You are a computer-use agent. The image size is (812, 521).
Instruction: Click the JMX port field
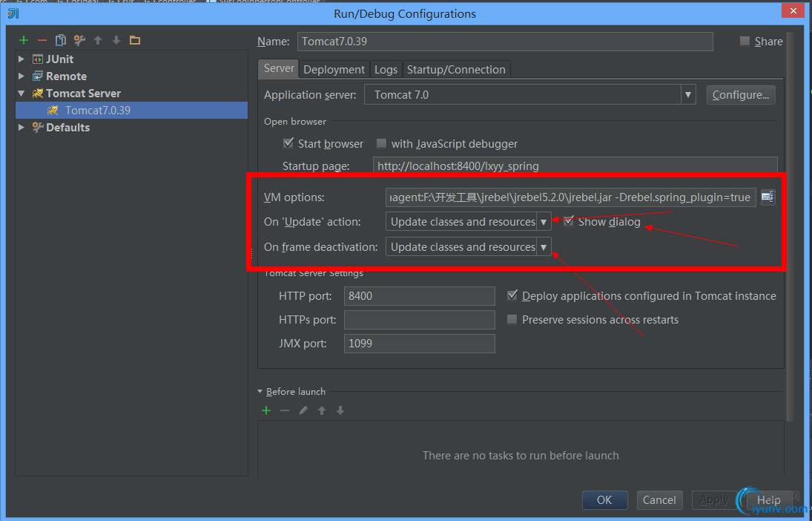pyautogui.click(x=420, y=343)
